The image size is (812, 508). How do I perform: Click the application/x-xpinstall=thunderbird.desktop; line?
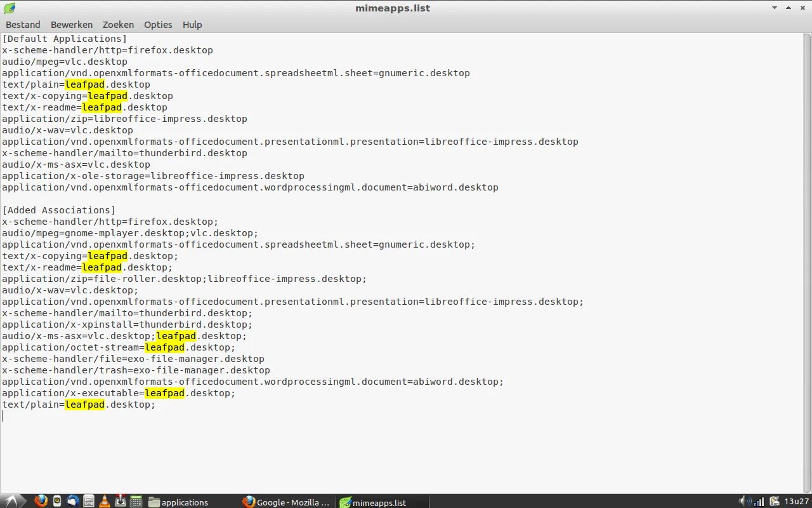[x=128, y=324]
